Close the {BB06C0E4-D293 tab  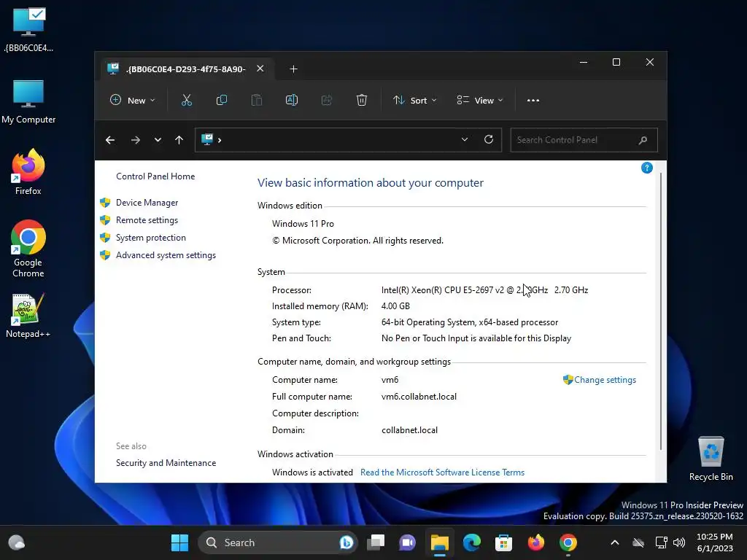tap(260, 69)
